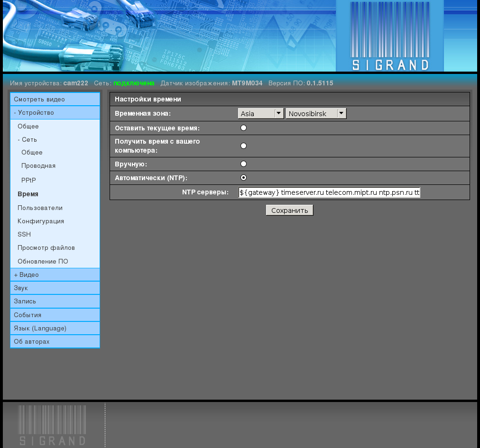The image size is (480, 448).
Task: Open the Смотреть видео menu item
Action: 39,100
